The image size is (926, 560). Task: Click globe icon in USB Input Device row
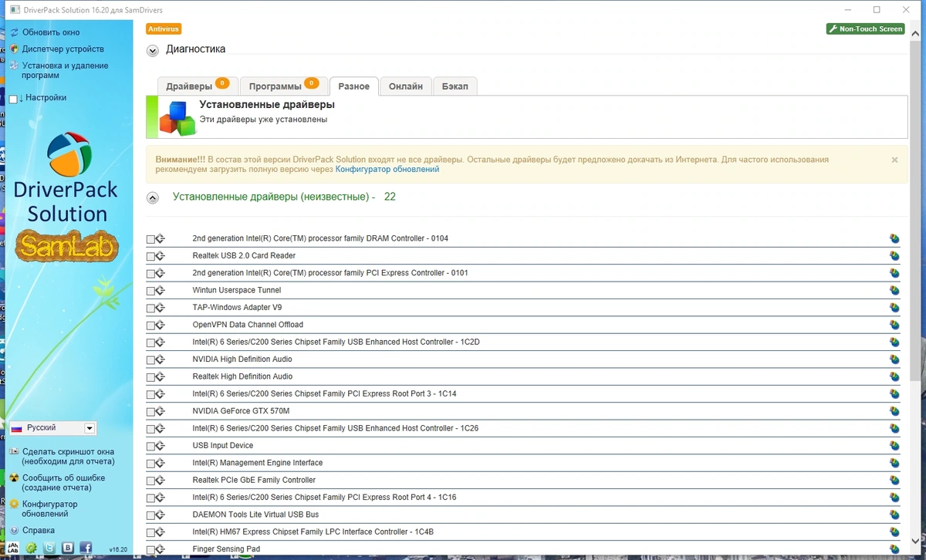tap(894, 446)
